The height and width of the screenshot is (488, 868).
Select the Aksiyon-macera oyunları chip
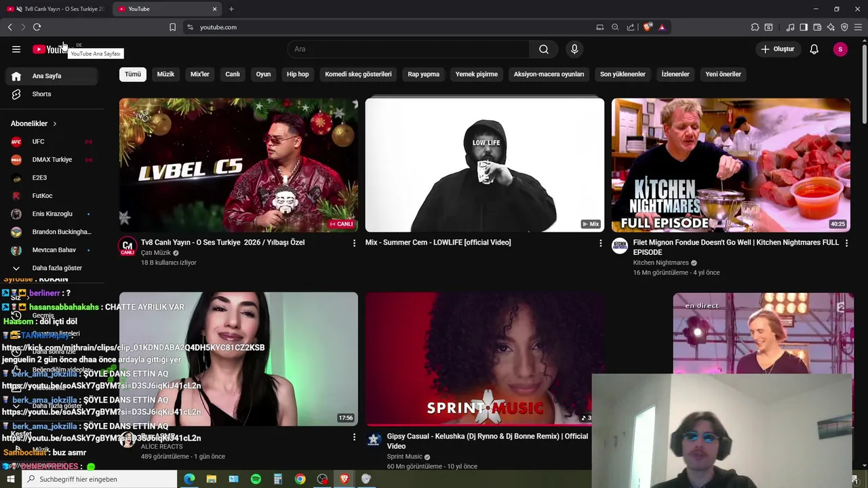(x=549, y=74)
